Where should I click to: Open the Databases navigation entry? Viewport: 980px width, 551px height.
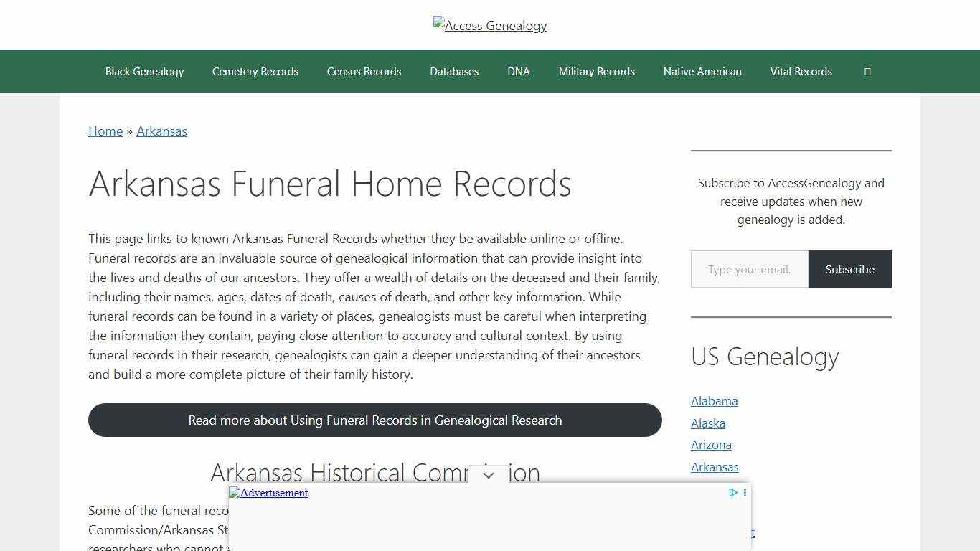(x=453, y=71)
